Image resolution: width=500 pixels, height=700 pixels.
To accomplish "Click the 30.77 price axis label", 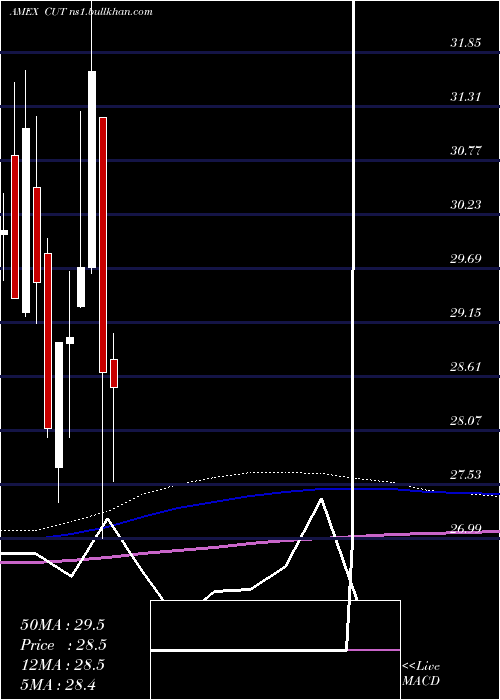I will 466,150.
